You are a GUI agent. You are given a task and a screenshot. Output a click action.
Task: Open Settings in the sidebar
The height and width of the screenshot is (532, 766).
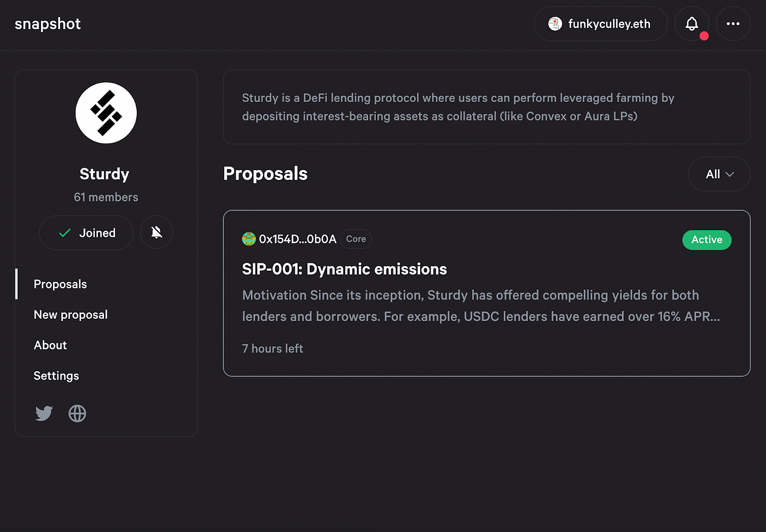[x=56, y=376]
